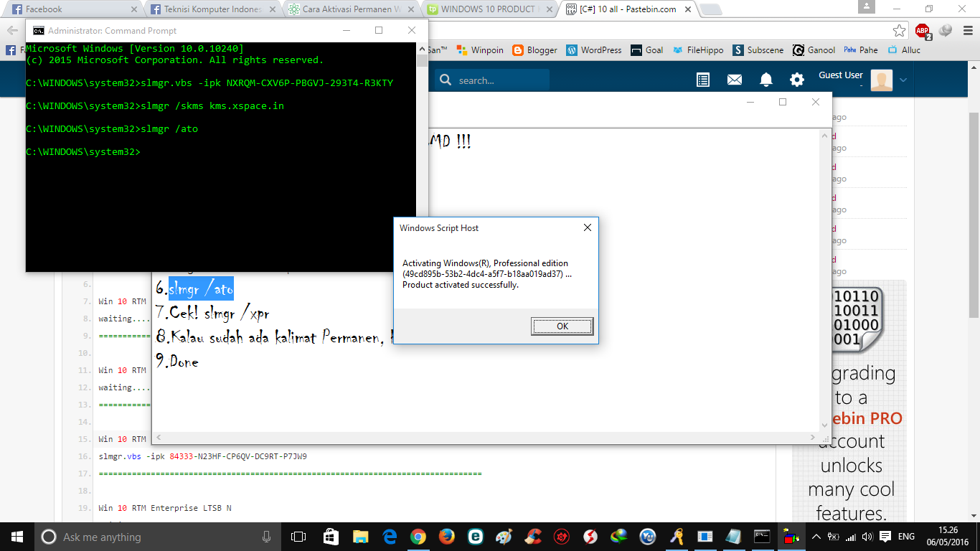
Task: Open the gold keys taskbar icon
Action: click(677, 537)
